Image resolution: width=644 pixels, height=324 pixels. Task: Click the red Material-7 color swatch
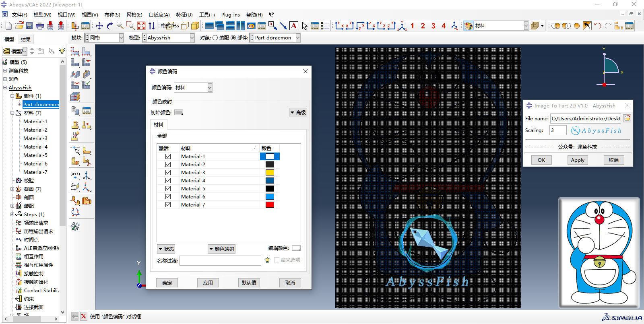pyautogui.click(x=270, y=204)
